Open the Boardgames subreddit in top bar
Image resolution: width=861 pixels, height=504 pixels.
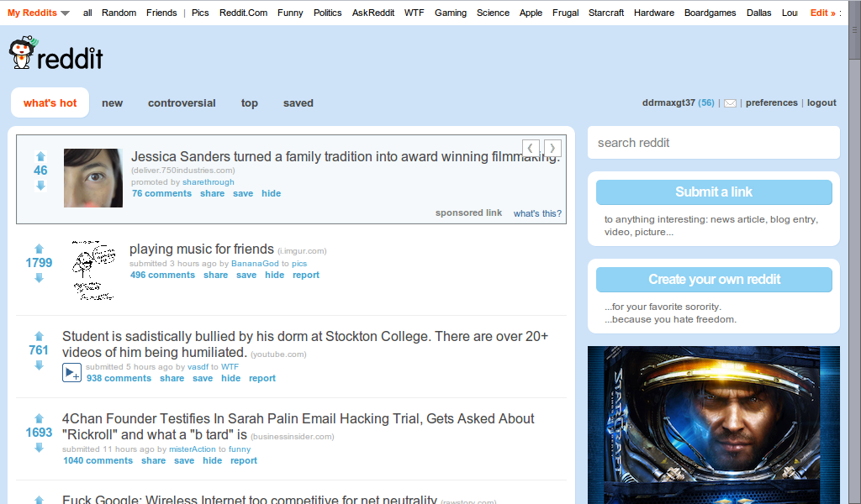710,13
